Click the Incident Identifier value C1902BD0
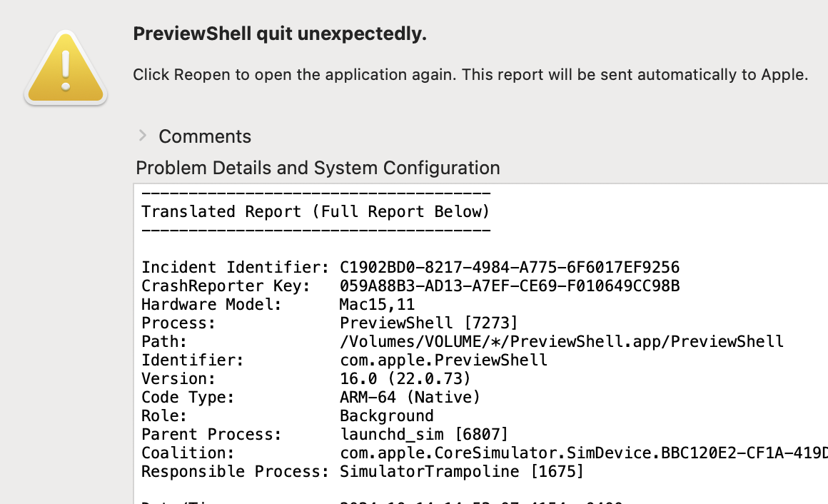The height and width of the screenshot is (504, 828). click(x=510, y=267)
